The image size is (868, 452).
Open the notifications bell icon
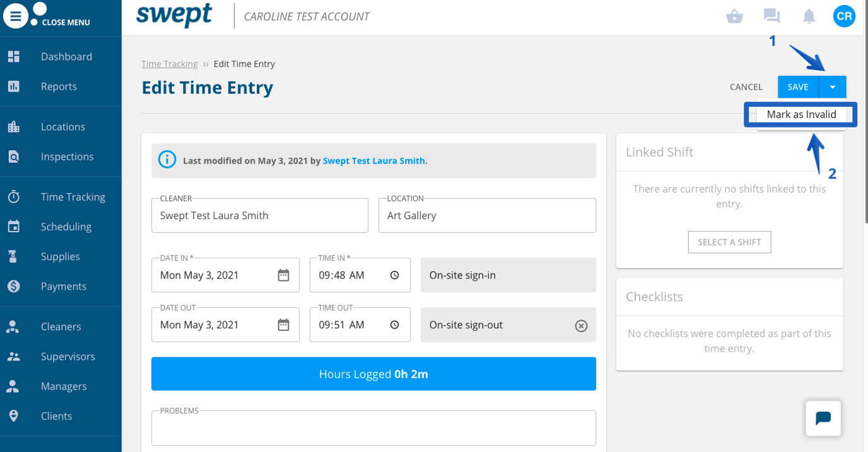pyautogui.click(x=808, y=16)
